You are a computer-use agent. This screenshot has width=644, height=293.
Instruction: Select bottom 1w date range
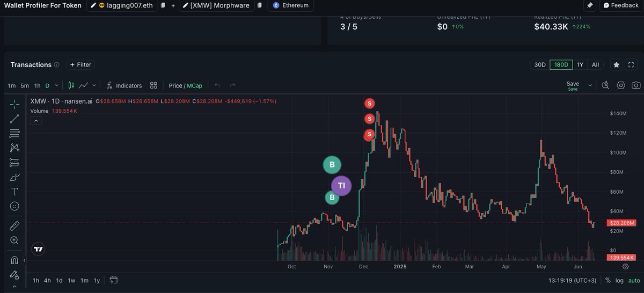(71, 280)
